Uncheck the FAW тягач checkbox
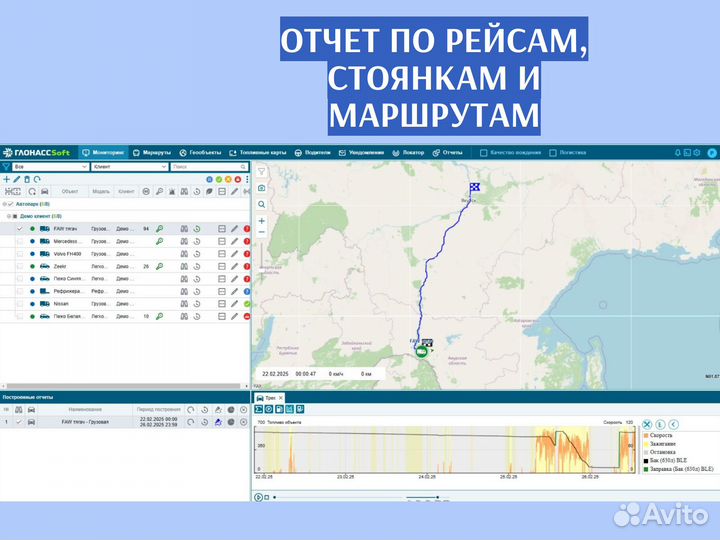Viewport: 720px width, 540px height. pyautogui.click(x=20, y=229)
